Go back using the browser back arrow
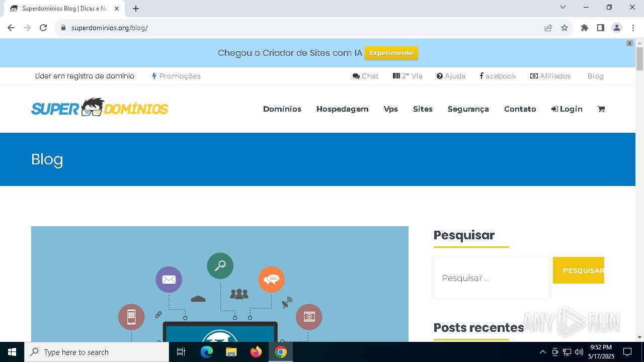 (x=11, y=28)
